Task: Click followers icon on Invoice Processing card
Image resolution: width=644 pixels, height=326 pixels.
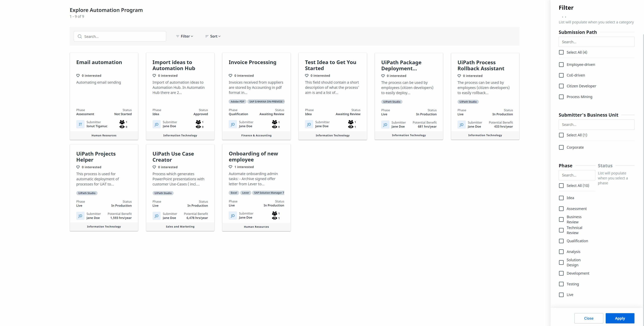Action: tap(275, 122)
